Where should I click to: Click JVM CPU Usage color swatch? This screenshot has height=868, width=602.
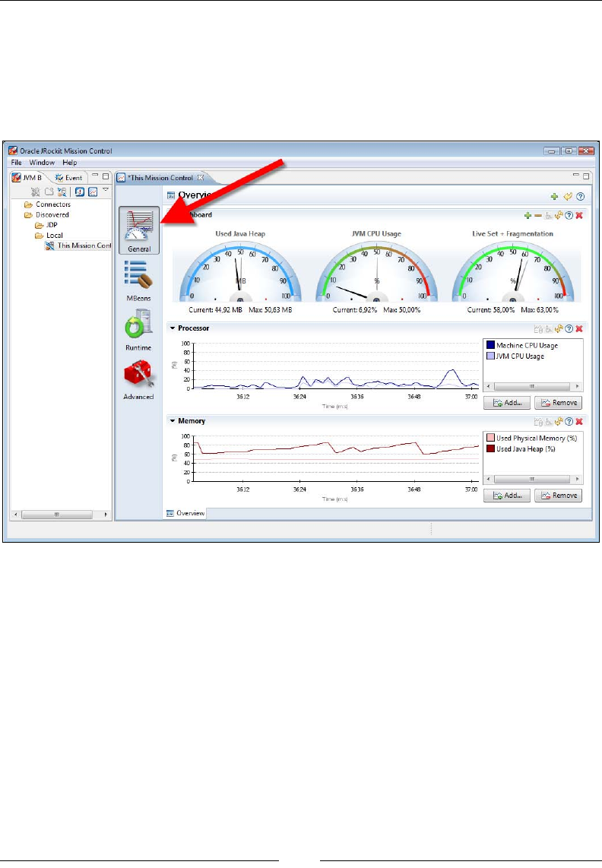coord(490,356)
